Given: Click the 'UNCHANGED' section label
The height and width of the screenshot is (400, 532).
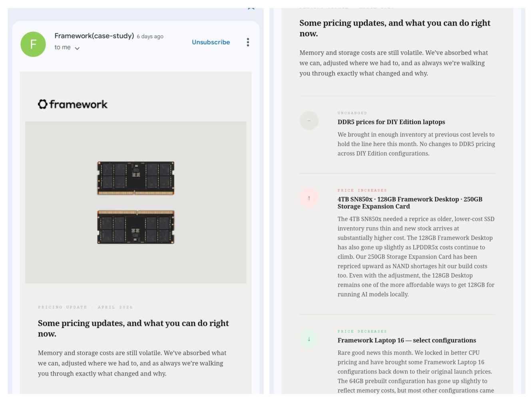Looking at the screenshot, I should [x=352, y=113].
